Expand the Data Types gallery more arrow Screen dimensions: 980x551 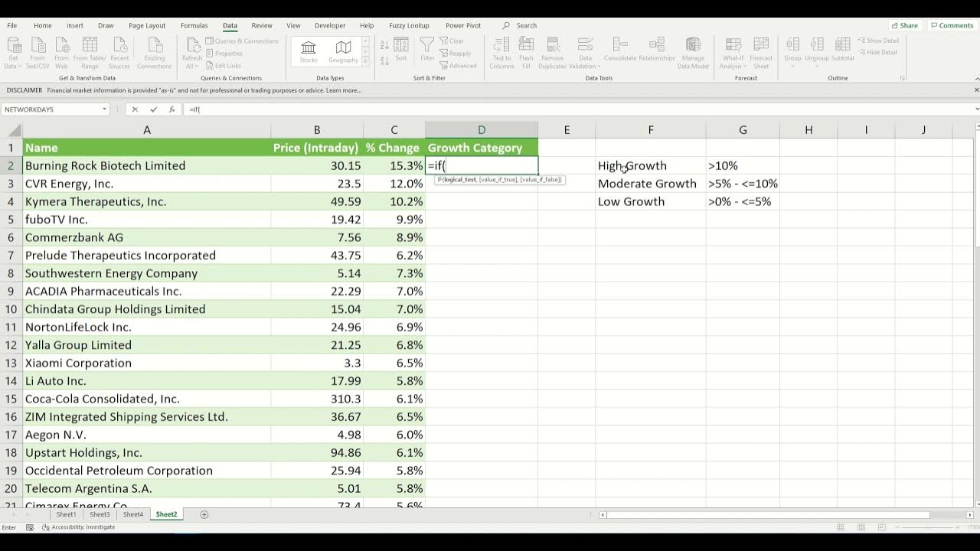pos(365,62)
